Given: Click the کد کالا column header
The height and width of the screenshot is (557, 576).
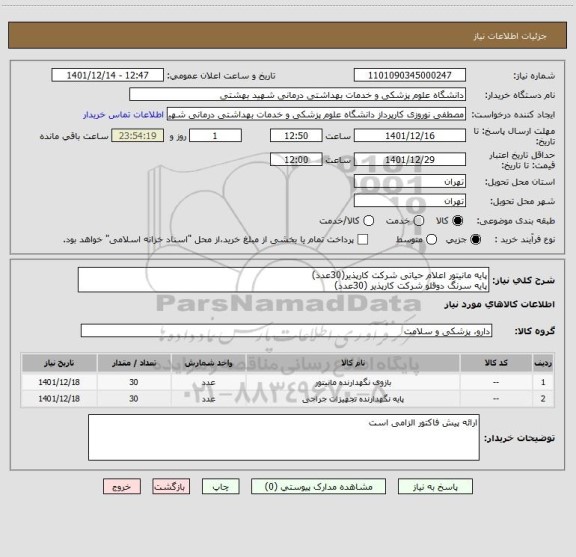Looking at the screenshot, I should (x=496, y=363).
